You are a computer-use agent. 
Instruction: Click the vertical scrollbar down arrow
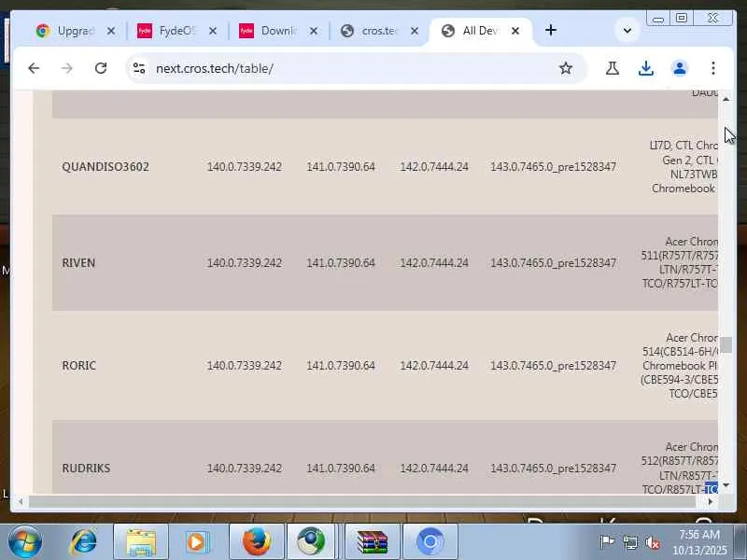[x=726, y=485]
